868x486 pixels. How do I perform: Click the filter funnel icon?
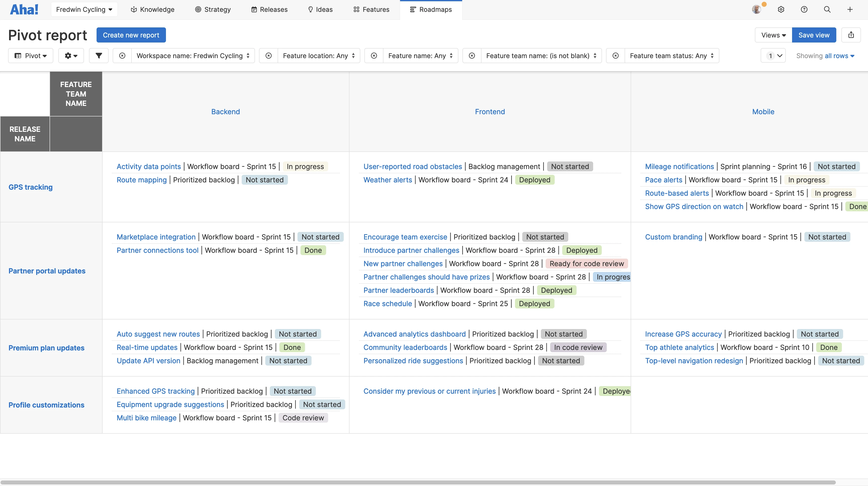(x=98, y=56)
